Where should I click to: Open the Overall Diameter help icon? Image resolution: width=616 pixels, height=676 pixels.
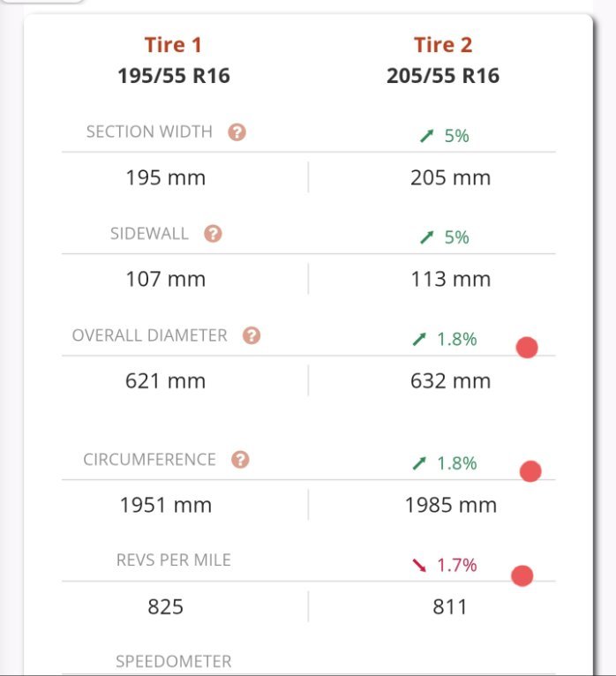(252, 335)
